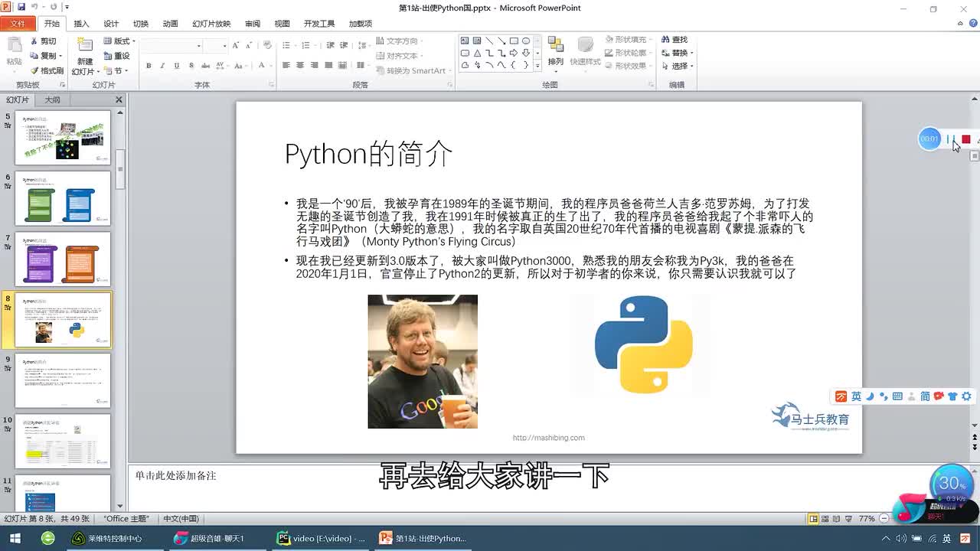
Task: Click the language indicator 中文(中国)
Action: click(181, 518)
